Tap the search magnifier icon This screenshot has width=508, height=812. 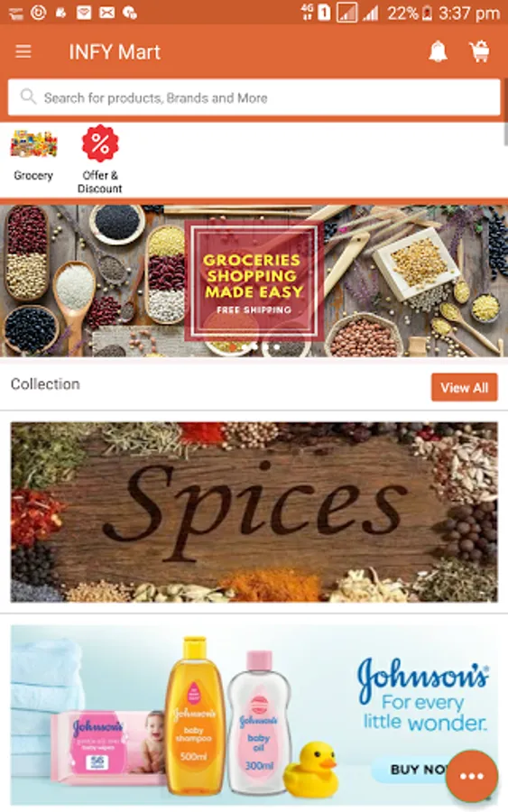pos(28,97)
